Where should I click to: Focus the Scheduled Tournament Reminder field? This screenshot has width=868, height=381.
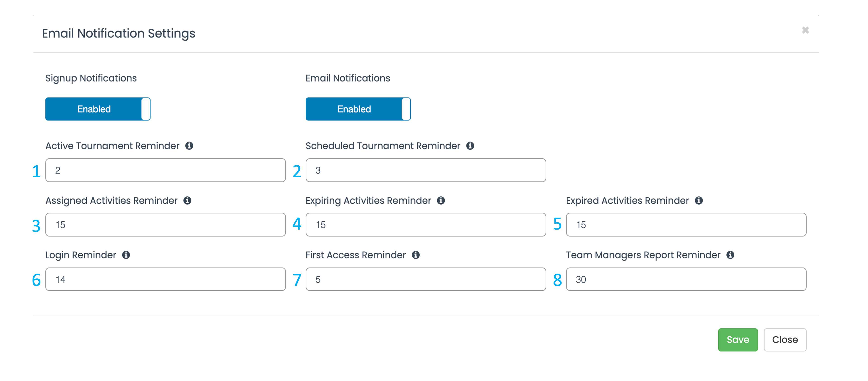426,170
